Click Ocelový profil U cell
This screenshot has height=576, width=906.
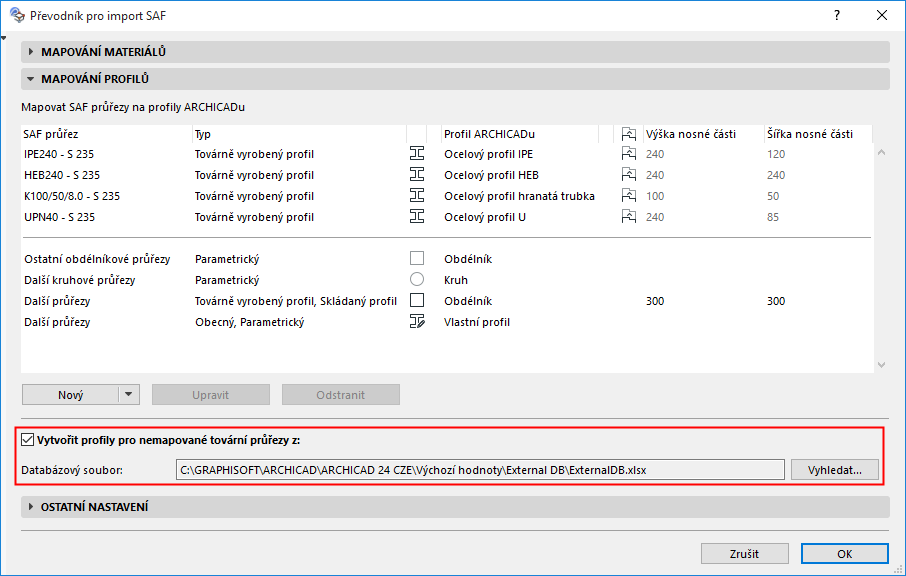[x=485, y=217]
